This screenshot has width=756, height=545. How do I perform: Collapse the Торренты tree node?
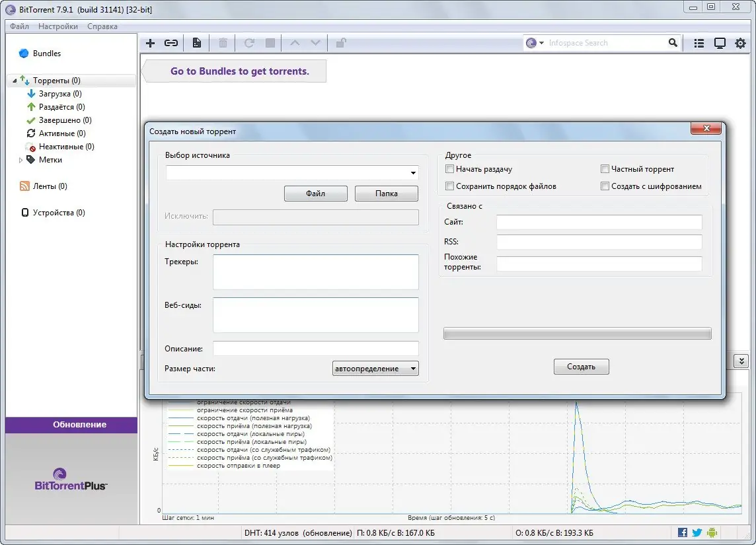(x=15, y=81)
